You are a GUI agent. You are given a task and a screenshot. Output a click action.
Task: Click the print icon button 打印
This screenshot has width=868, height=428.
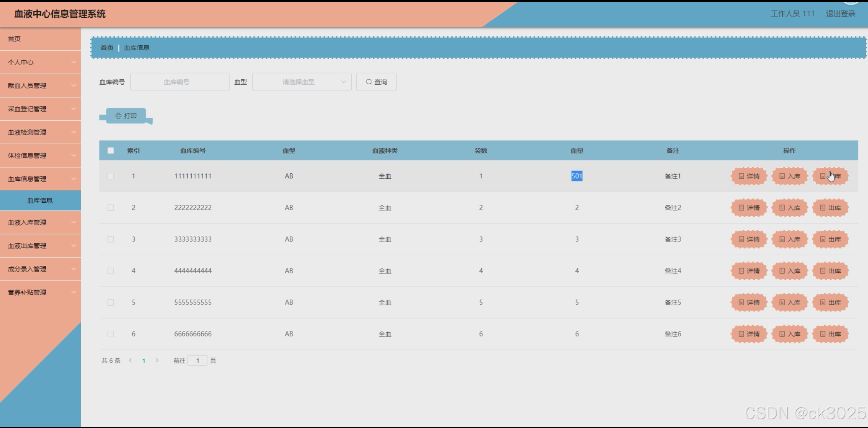coord(126,116)
